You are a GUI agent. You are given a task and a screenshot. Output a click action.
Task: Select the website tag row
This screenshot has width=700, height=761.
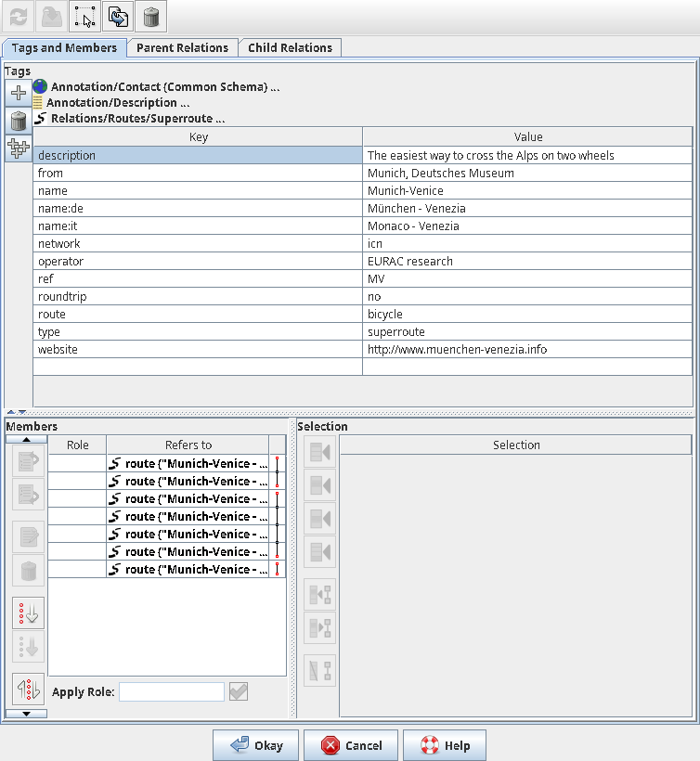pos(363,350)
